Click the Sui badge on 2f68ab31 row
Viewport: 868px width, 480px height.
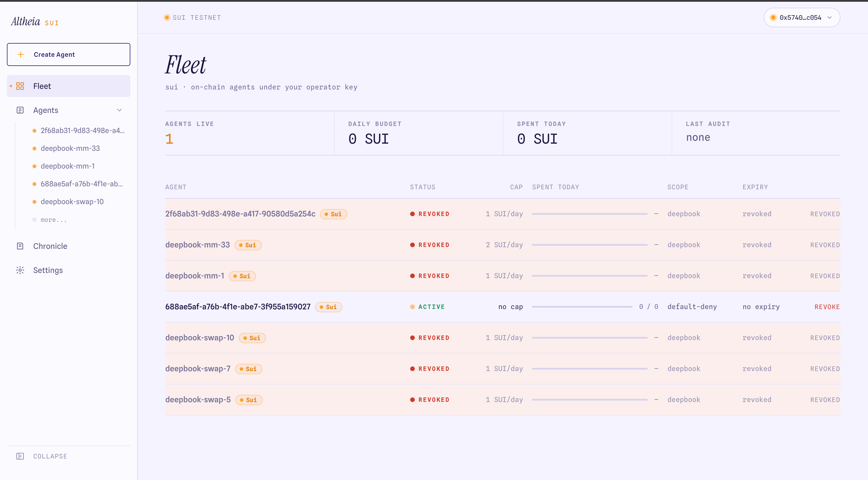point(333,214)
